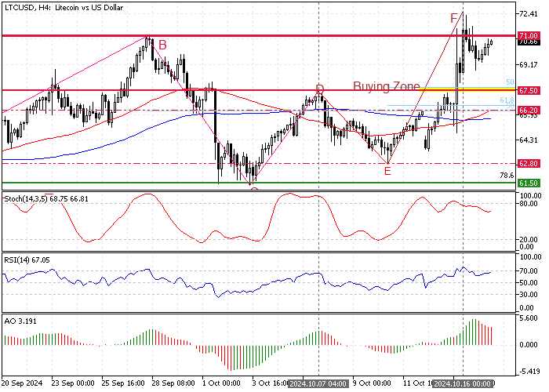Click the Stochastic 80.00 level value
The image size is (549, 392).
click(x=529, y=204)
